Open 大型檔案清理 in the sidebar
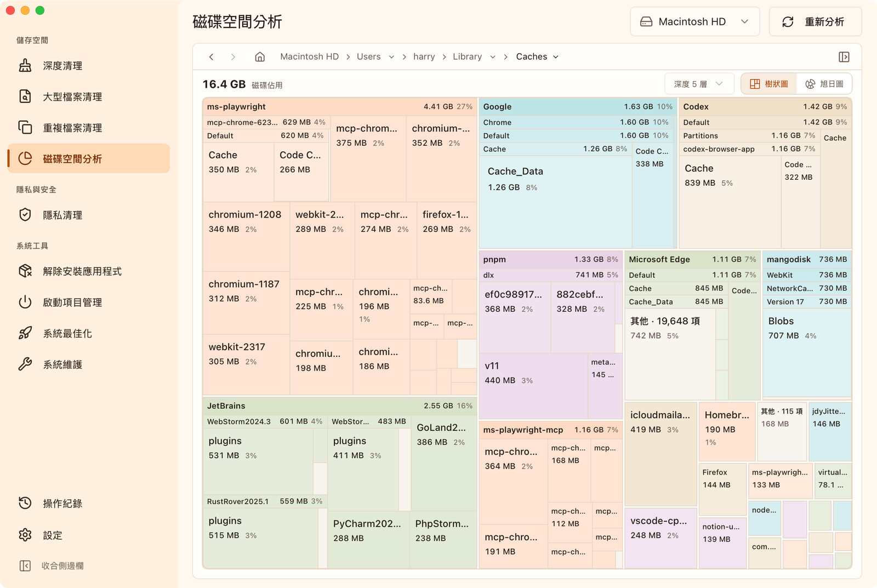The image size is (877, 588). [x=89, y=97]
